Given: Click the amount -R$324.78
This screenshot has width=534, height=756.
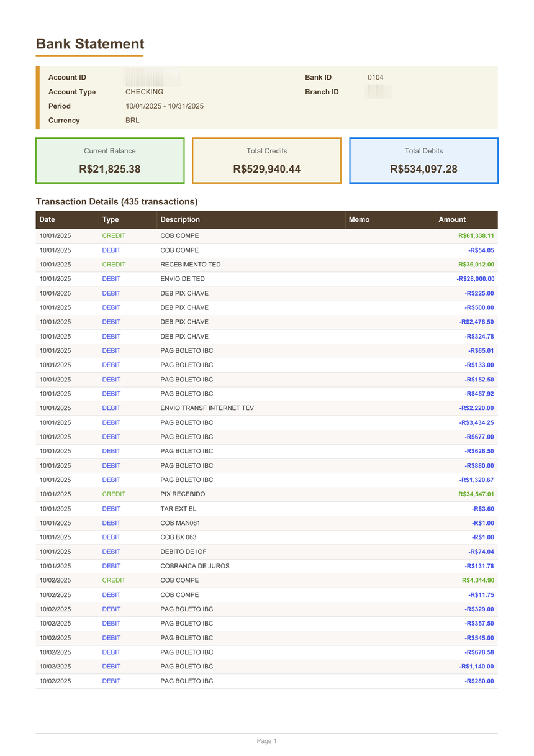Looking at the screenshot, I should pyautogui.click(x=479, y=337).
